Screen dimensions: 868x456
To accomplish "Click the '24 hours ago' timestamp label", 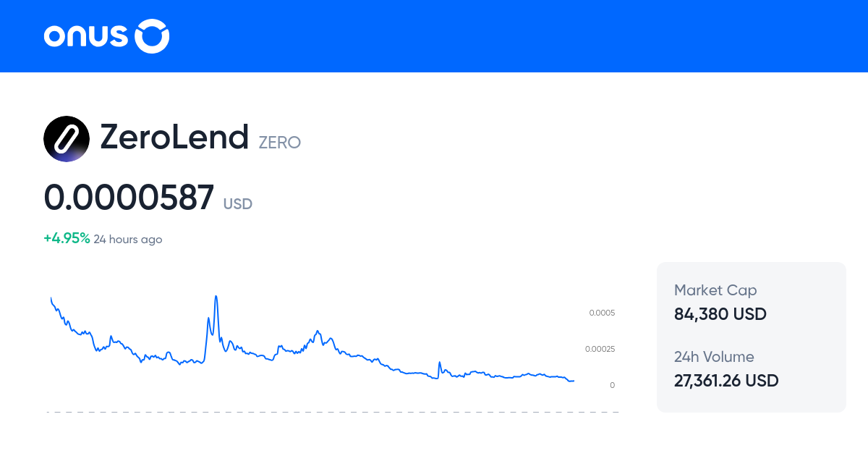I will (128, 239).
